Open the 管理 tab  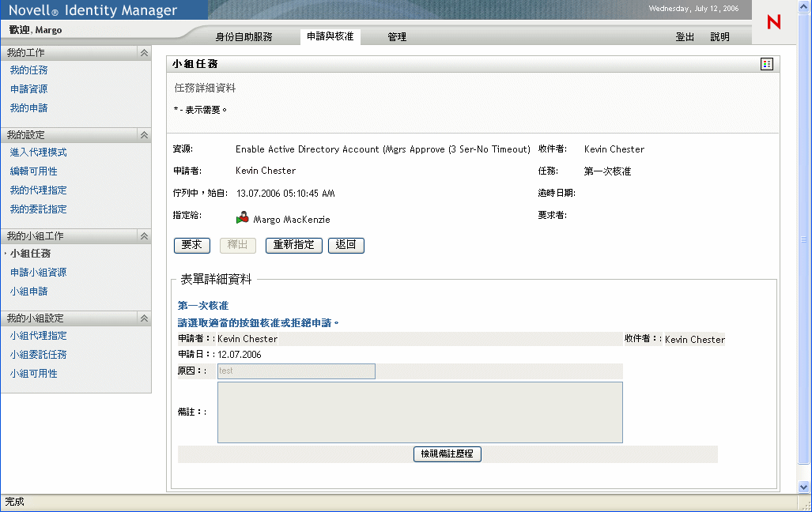click(397, 37)
